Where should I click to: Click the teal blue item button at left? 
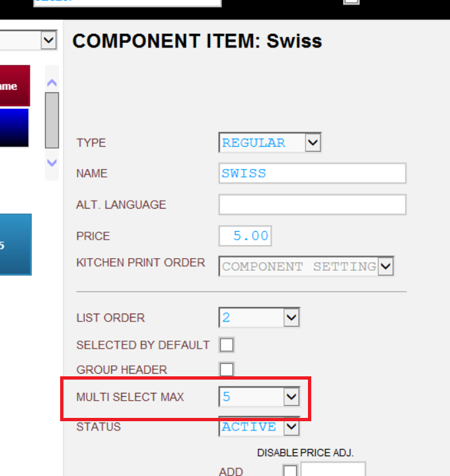tap(15, 245)
